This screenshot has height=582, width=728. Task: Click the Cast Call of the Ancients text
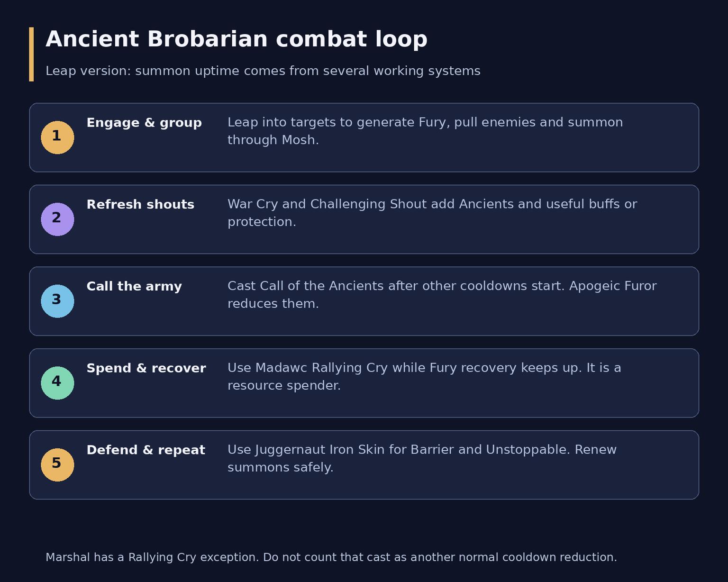pos(442,295)
